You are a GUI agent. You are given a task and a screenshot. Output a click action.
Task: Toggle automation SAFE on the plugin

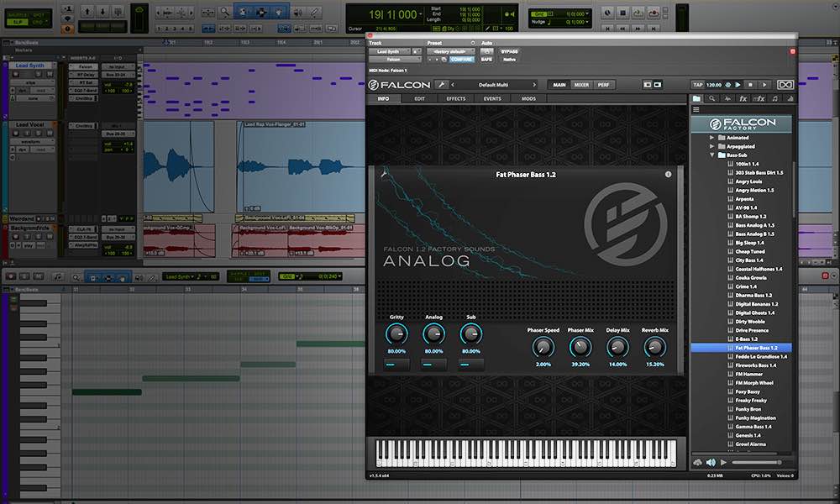(x=486, y=60)
